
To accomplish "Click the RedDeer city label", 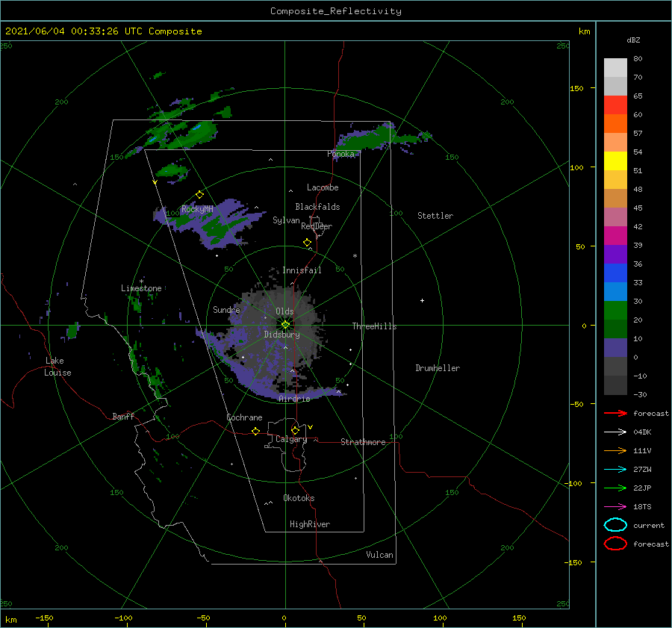I will [x=317, y=226].
